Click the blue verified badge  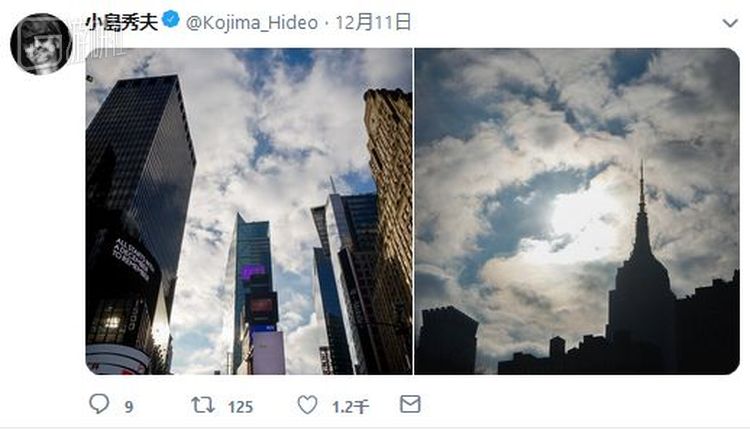(x=171, y=20)
